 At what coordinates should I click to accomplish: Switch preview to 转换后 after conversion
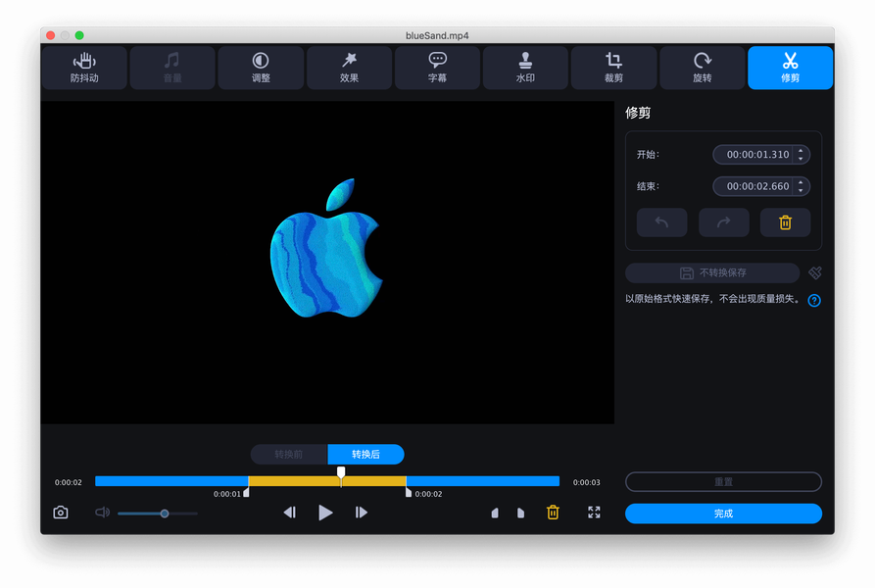point(366,454)
